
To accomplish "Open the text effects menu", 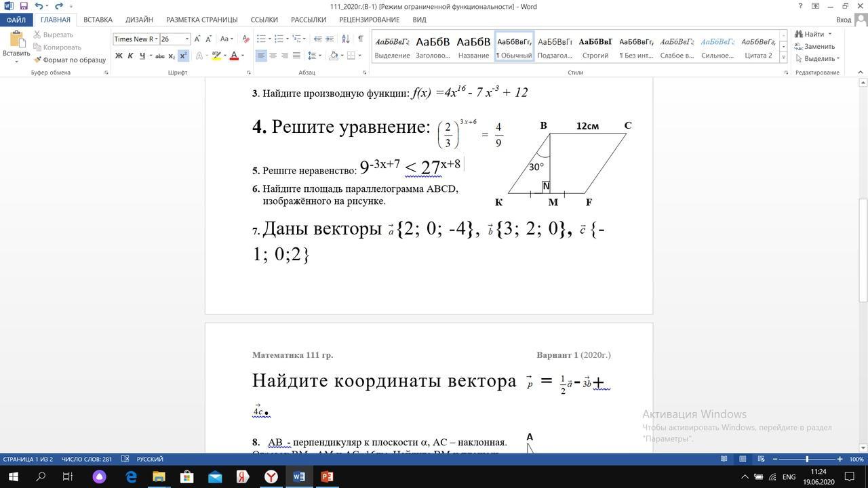I will [201, 56].
